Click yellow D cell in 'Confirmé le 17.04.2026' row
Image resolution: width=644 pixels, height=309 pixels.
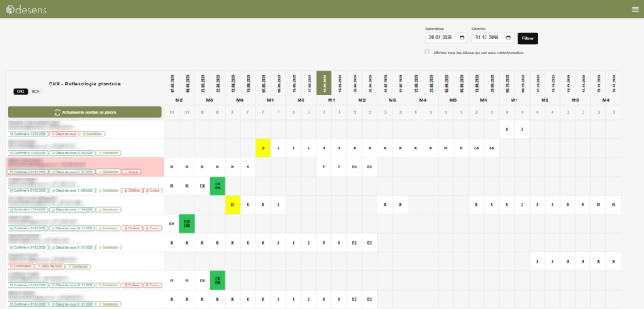(x=232, y=205)
